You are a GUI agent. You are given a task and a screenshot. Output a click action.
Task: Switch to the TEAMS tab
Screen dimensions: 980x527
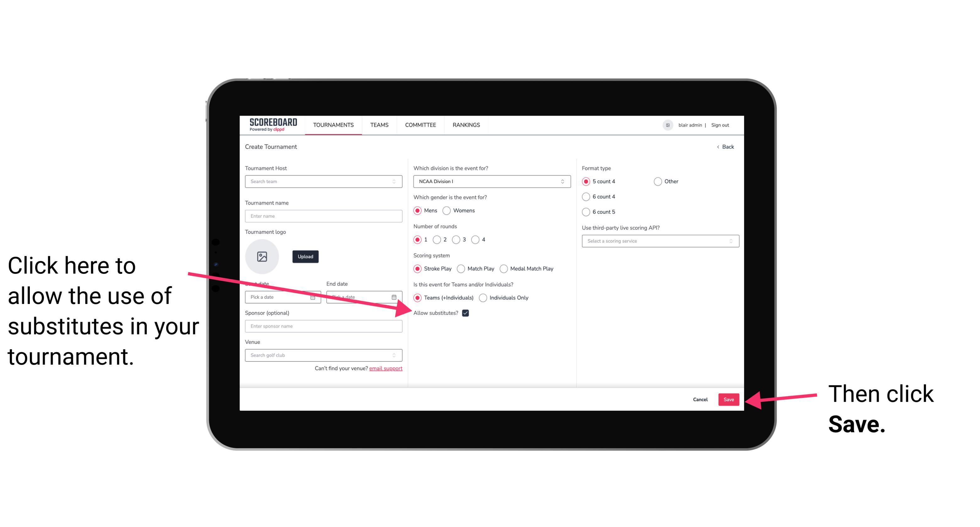click(x=378, y=125)
